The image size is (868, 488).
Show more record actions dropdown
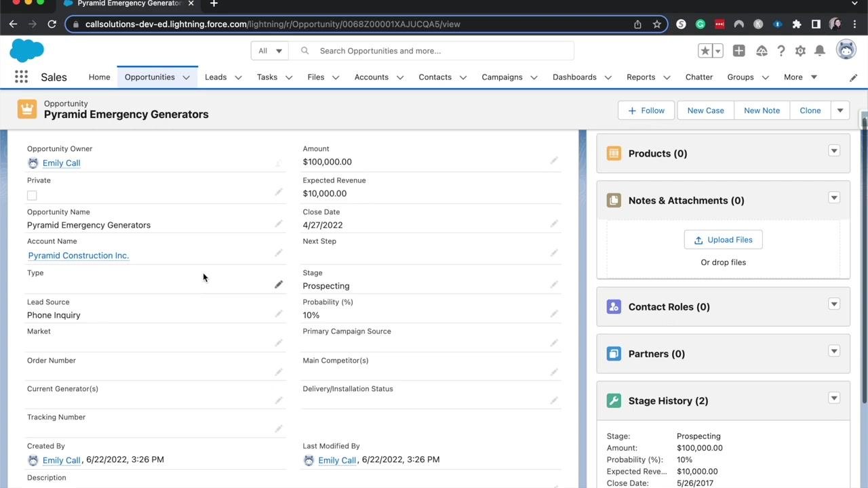pyautogui.click(x=840, y=110)
